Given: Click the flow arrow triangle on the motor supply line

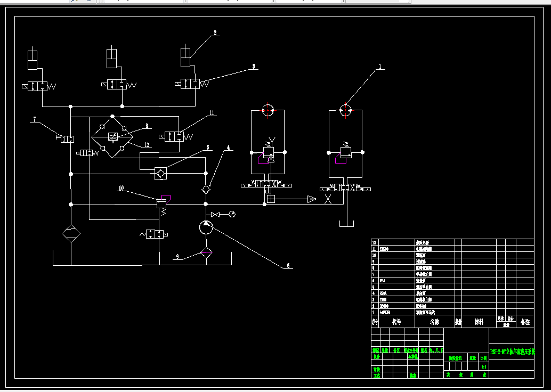Looking at the screenshot, I should pos(312,199).
